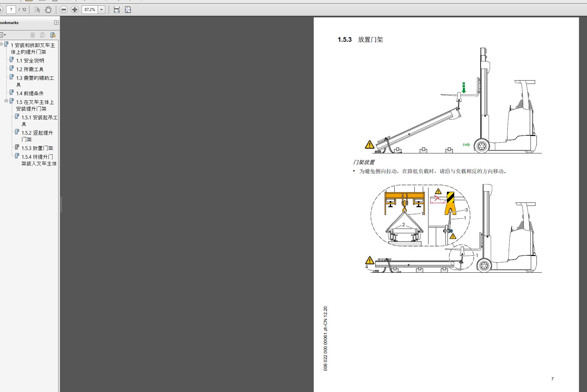Open bookmark 1.5.1 安装起吊工具
Image resolution: width=587 pixels, height=392 pixels.
pyautogui.click(x=39, y=121)
